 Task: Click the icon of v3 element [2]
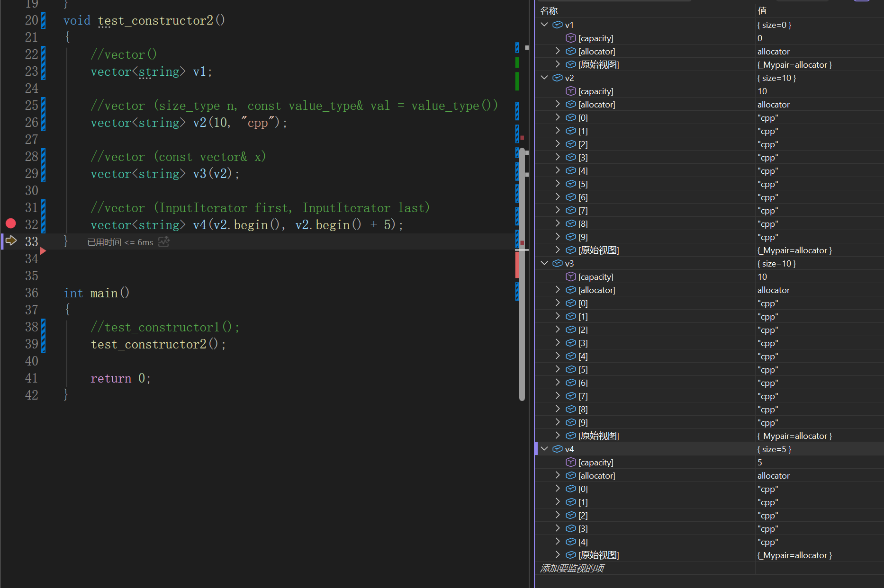[571, 330]
